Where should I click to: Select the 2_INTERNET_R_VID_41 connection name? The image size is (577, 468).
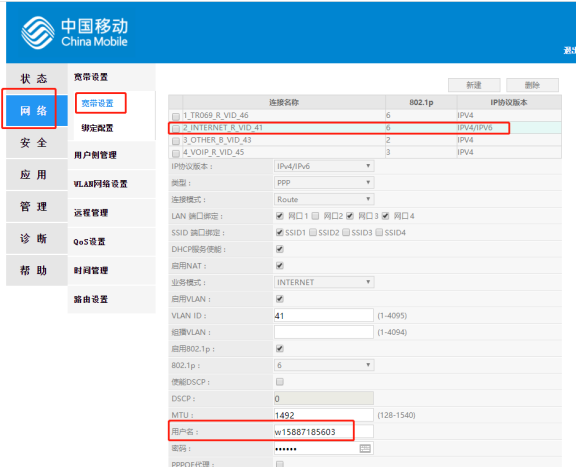223,128
